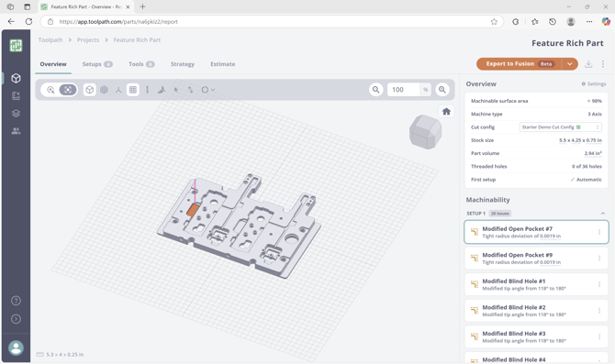Open options for Modified Blind Hole #2
Viewport: 615px width, 364px height.
click(599, 311)
